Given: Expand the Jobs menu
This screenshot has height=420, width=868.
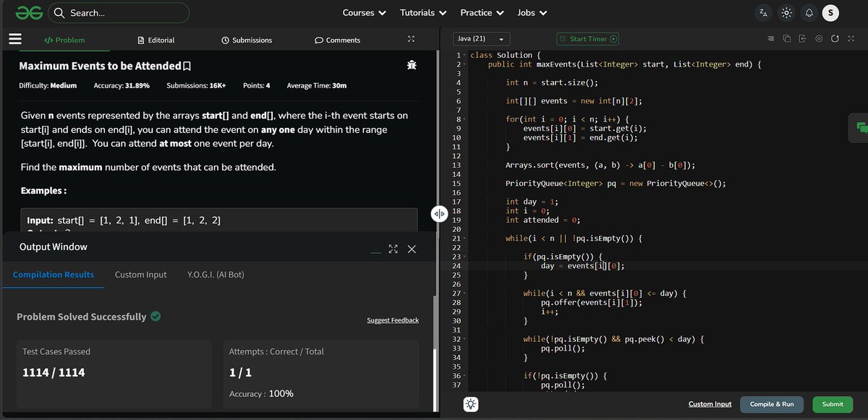Looking at the screenshot, I should point(532,12).
